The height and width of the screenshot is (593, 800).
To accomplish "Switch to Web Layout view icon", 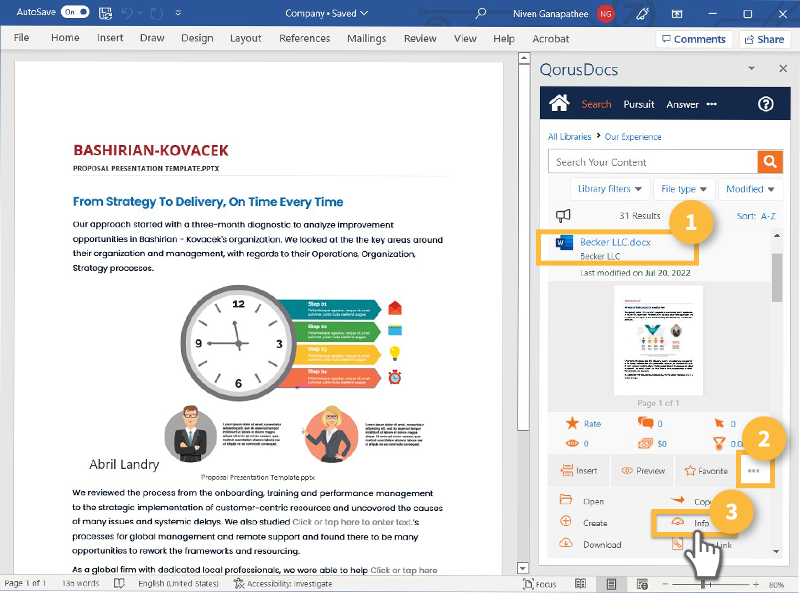I will pos(642,584).
